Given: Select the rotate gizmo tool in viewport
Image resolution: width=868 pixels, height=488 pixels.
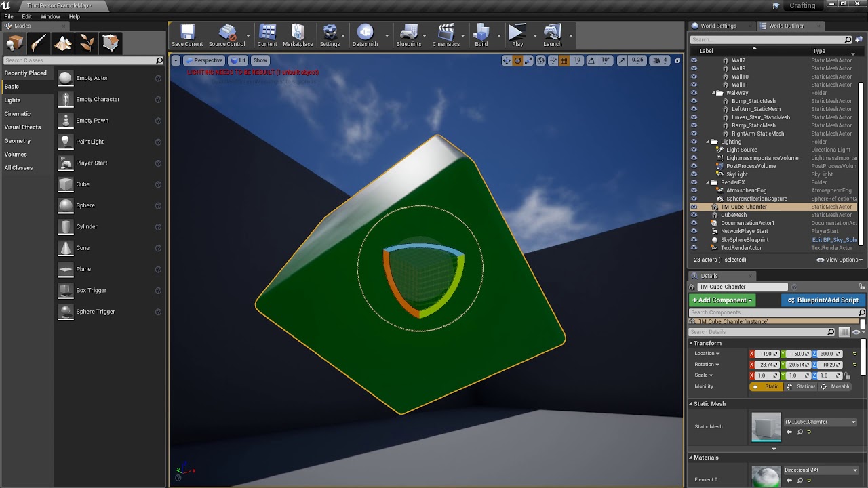Looking at the screenshot, I should [518, 60].
